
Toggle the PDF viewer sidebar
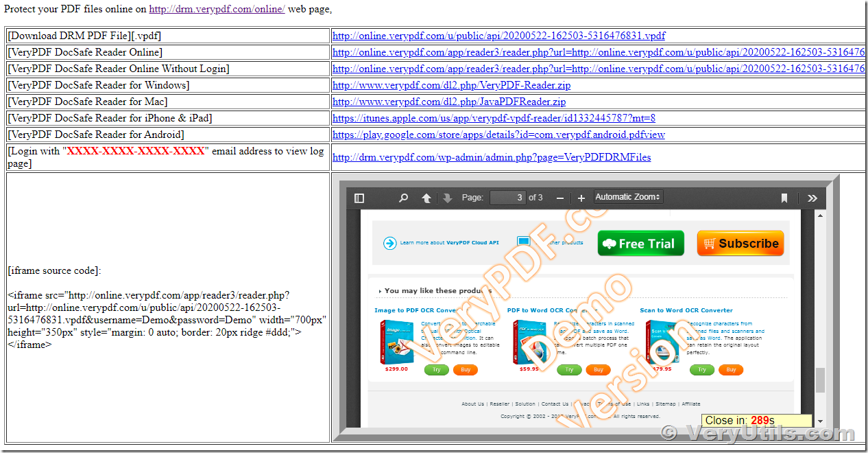point(359,198)
